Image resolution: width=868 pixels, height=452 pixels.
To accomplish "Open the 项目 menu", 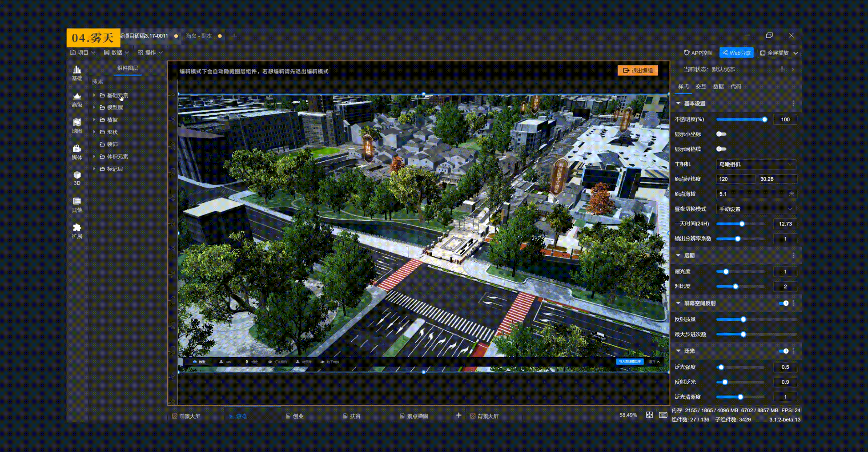I will coord(83,52).
